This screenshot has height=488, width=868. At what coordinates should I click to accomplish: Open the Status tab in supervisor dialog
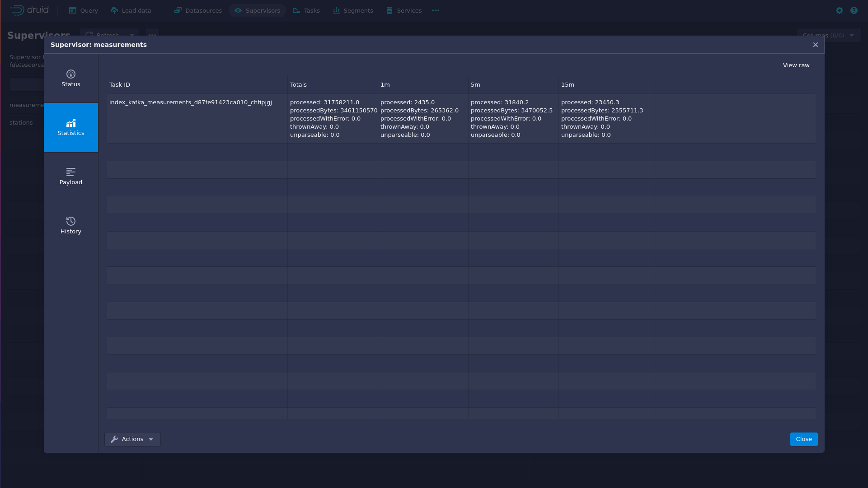71,79
